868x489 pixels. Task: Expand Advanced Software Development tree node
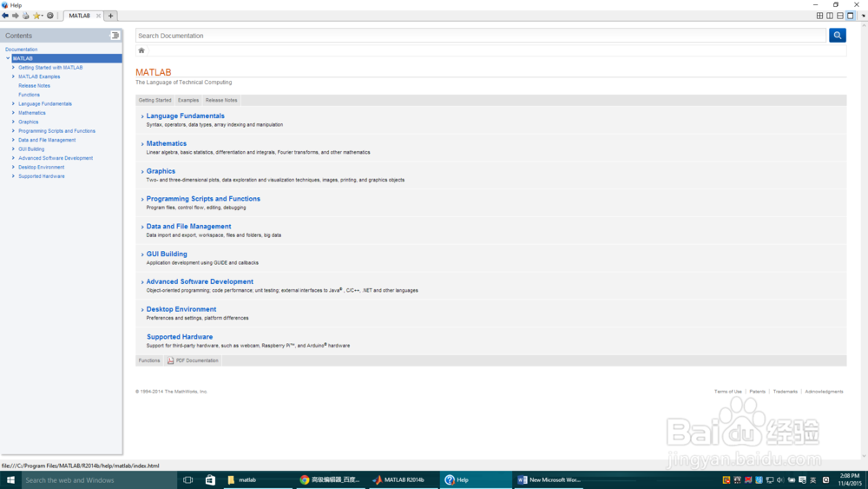13,158
